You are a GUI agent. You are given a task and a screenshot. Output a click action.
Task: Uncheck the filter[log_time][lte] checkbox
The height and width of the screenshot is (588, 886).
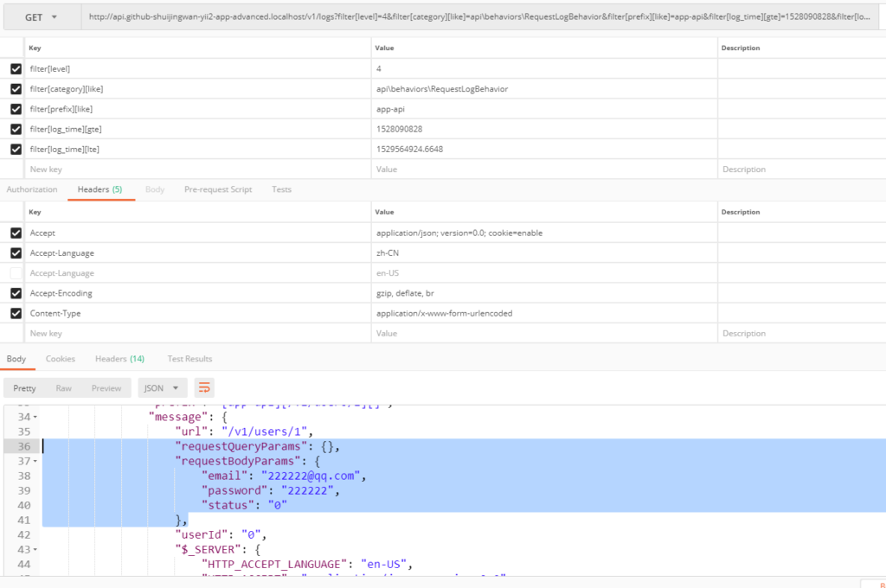(16, 149)
